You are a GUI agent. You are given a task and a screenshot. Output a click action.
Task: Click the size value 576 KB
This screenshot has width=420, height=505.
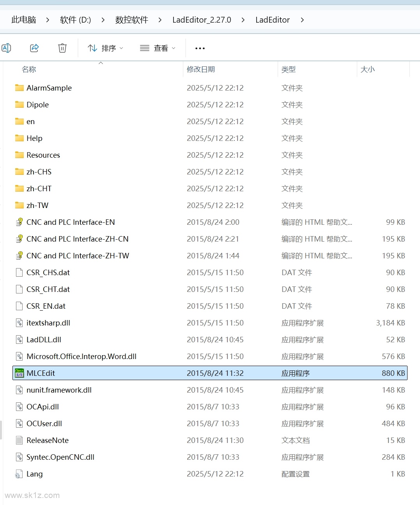[x=393, y=356]
